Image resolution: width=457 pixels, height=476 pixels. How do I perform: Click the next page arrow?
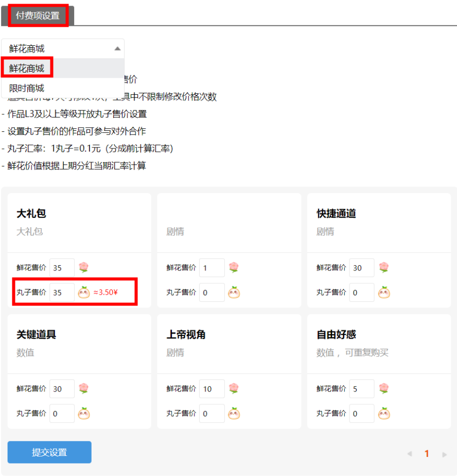click(x=444, y=454)
